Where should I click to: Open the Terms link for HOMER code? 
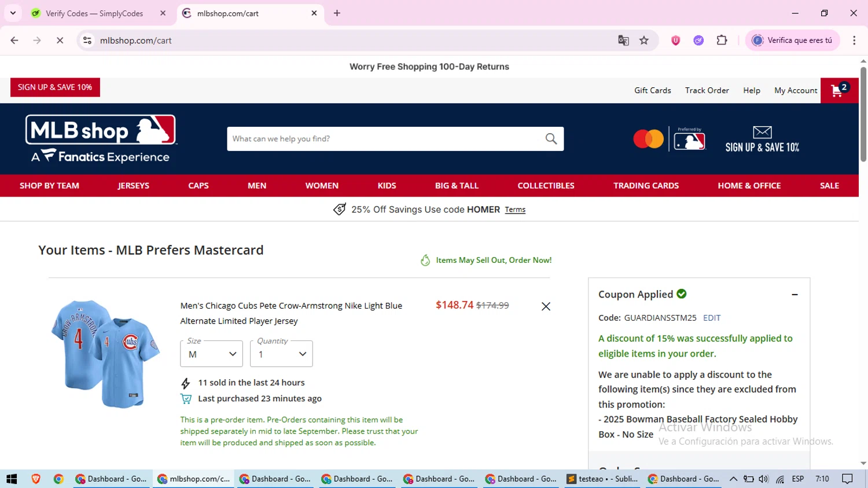515,210
